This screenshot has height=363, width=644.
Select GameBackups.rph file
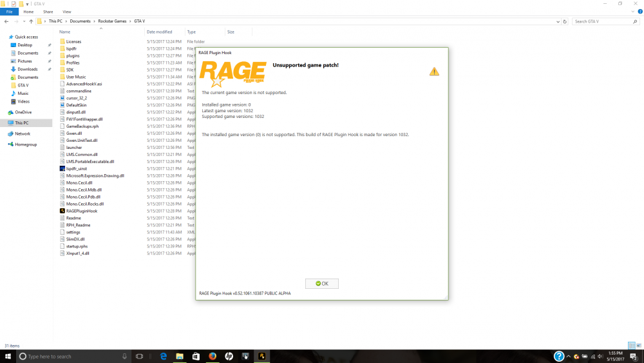pos(82,126)
